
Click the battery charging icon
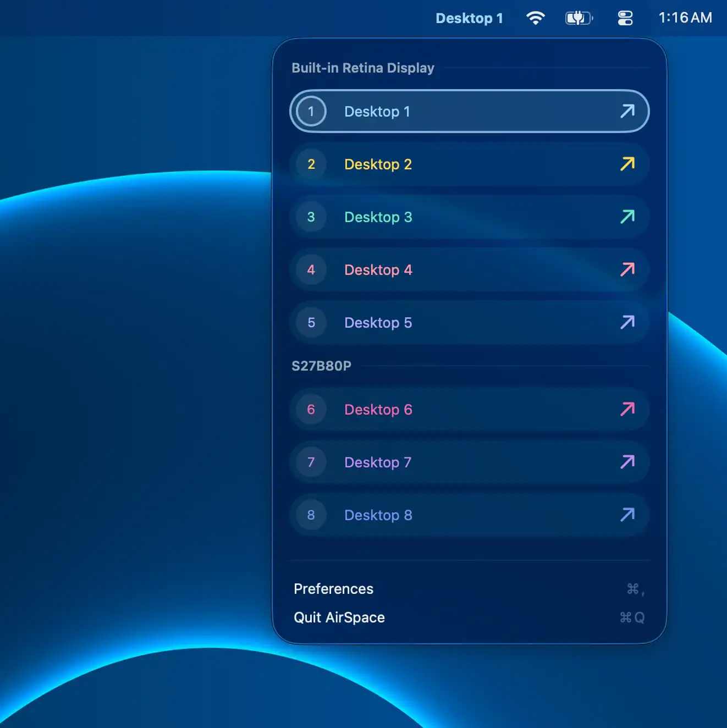579,18
